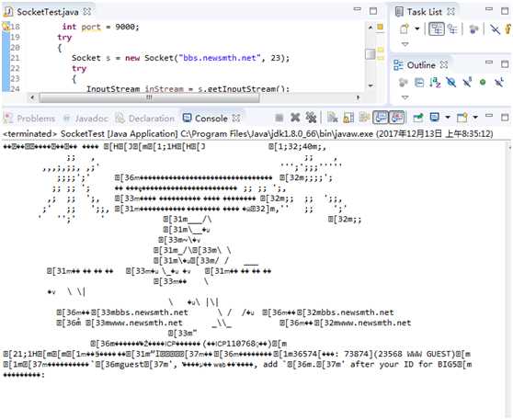Click warning marker on line 18

point(6,26)
